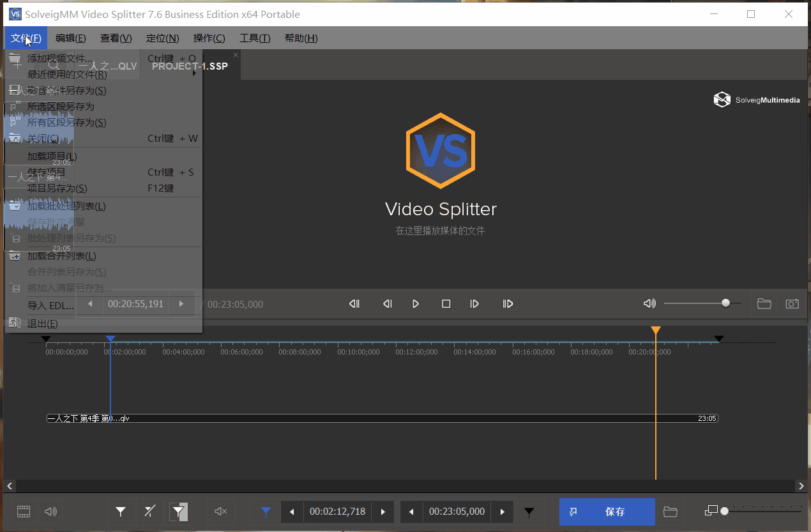The height and width of the screenshot is (532, 811).
Task: Add a marker with the filter icon
Action: tap(120, 512)
